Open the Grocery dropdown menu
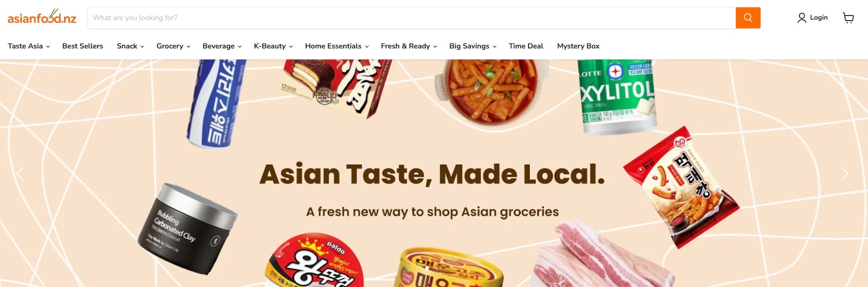Viewport: 868px width, 287px height. [x=173, y=46]
